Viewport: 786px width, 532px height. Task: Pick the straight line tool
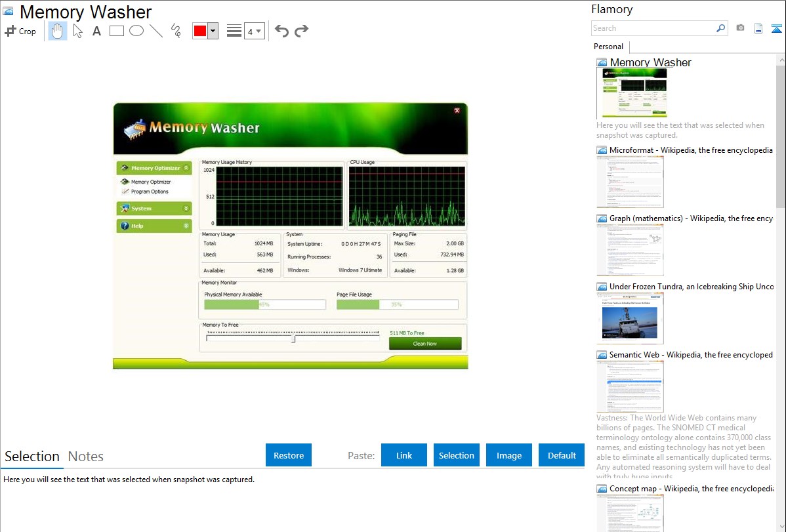tap(156, 31)
